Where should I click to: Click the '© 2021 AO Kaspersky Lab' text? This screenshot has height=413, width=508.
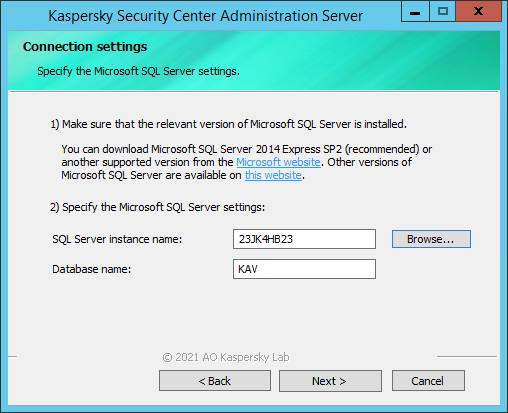(x=226, y=357)
